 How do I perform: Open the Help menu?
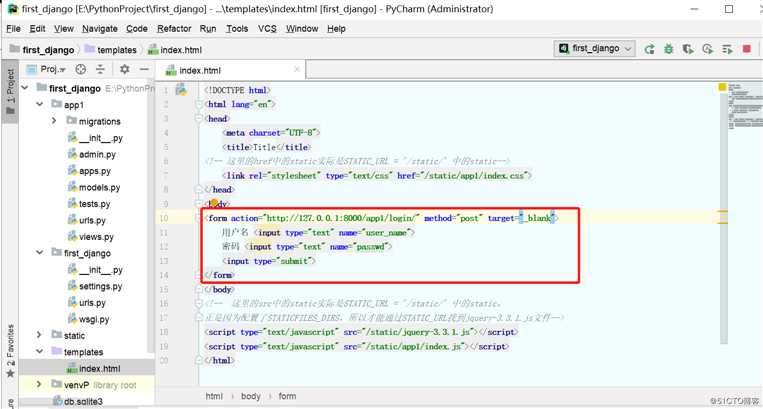(336, 29)
